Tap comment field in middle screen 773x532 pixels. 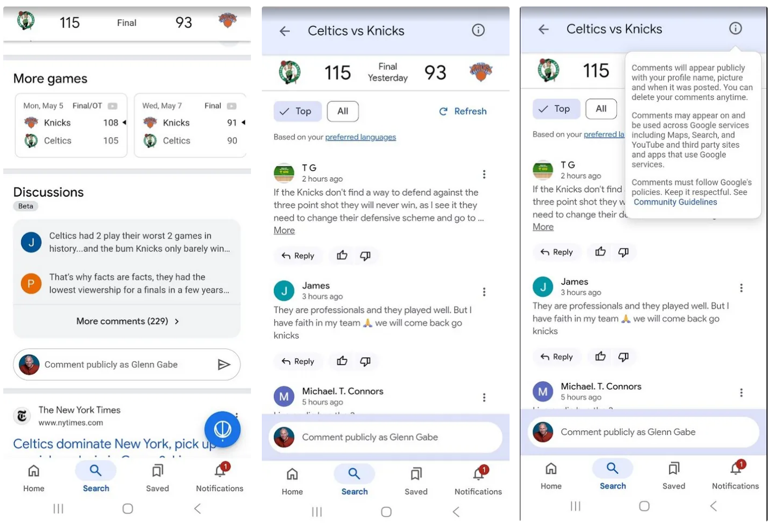click(385, 437)
